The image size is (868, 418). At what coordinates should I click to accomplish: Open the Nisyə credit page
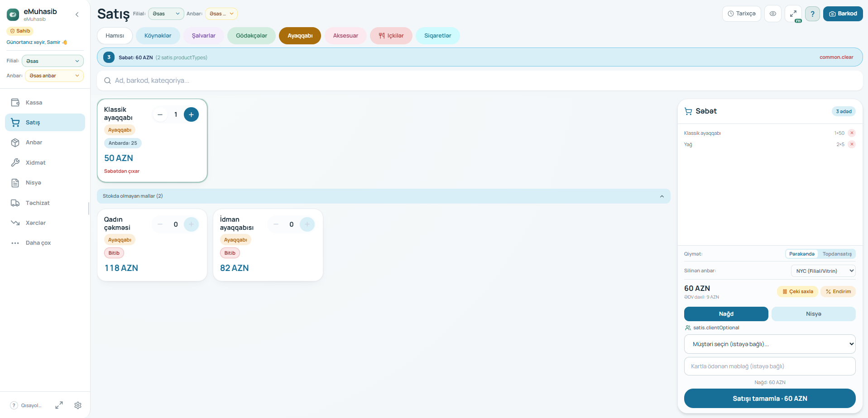[45, 183]
